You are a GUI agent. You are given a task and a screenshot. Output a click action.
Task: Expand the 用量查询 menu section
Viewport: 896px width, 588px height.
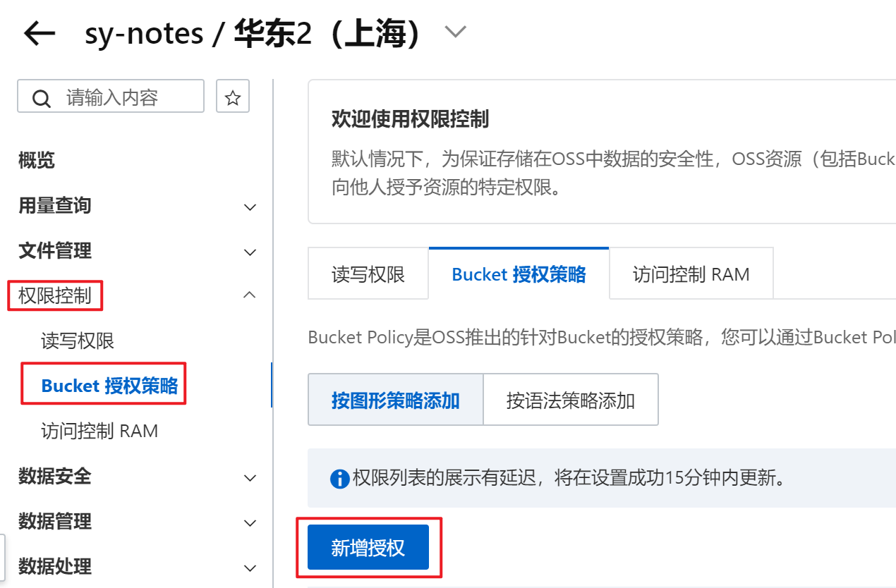250,207
